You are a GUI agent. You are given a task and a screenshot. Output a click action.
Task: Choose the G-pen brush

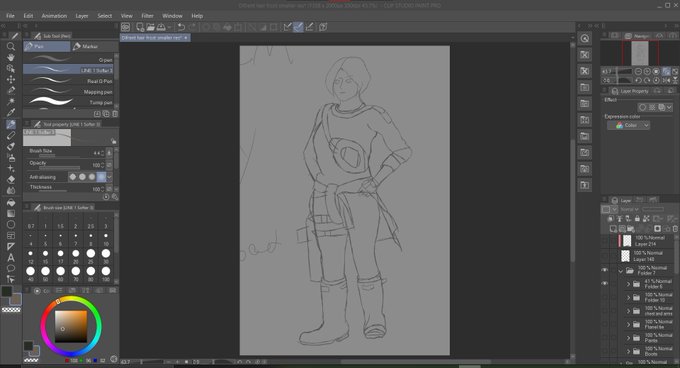tap(69, 59)
